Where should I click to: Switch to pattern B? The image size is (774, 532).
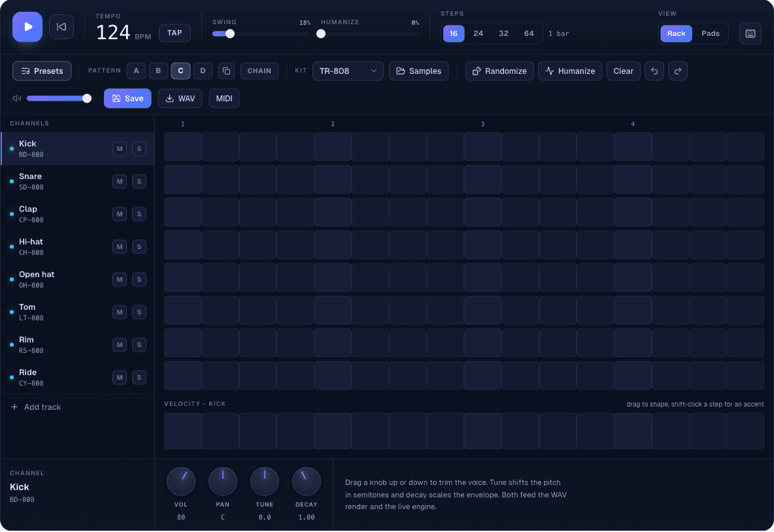[158, 71]
